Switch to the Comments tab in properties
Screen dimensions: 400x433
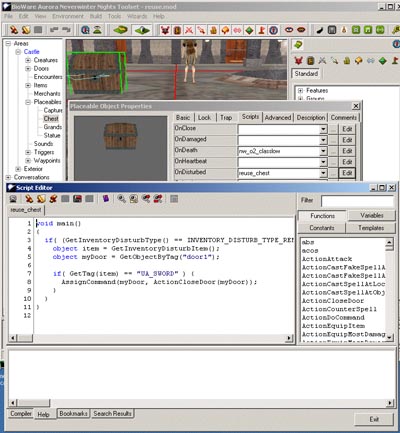click(344, 117)
